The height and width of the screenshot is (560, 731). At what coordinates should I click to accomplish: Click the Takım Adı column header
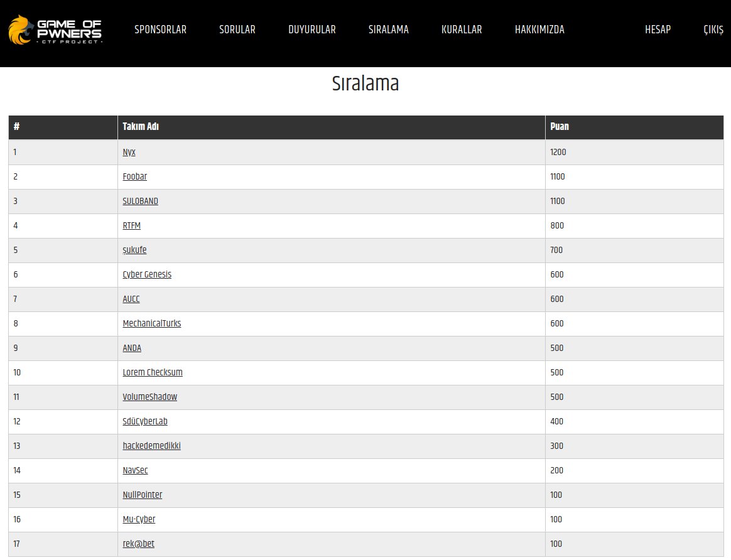(x=332, y=127)
